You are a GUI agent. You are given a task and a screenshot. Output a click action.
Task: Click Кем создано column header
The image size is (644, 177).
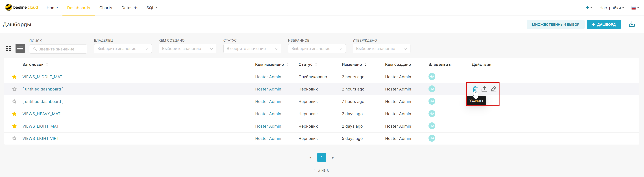tap(398, 64)
